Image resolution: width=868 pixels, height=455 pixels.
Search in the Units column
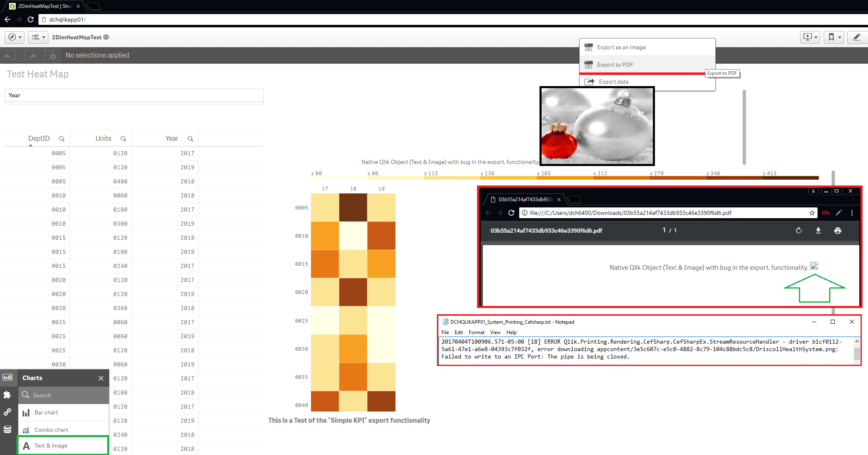[x=123, y=139]
